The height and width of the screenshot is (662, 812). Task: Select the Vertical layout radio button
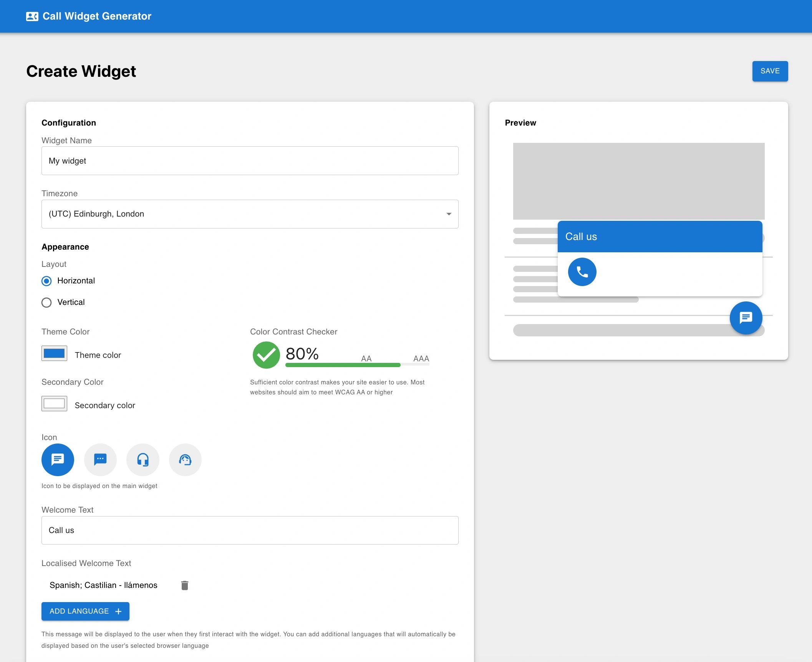coord(47,302)
